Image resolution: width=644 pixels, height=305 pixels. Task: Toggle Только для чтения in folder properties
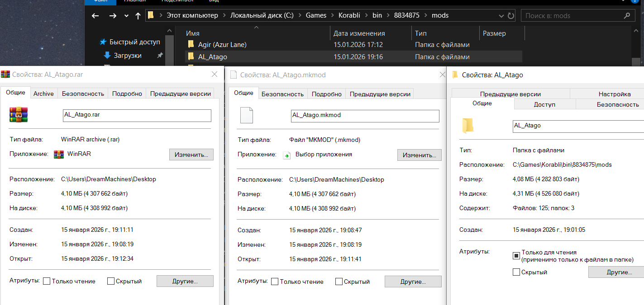(x=516, y=256)
